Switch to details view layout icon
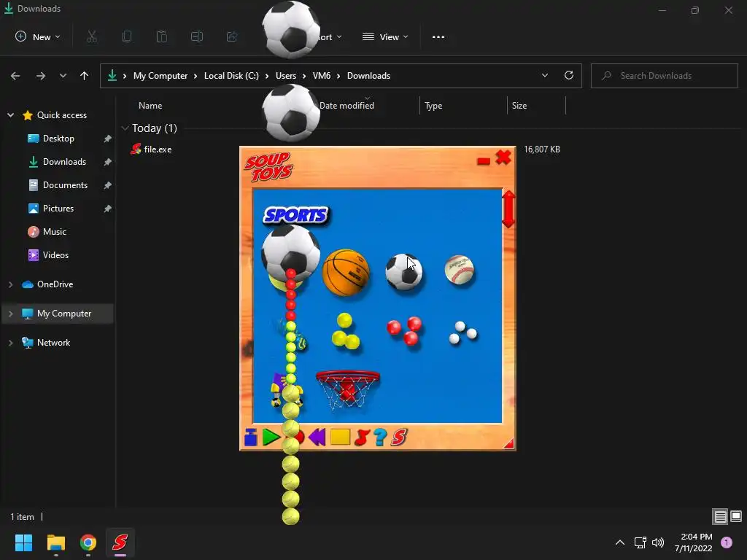Viewport: 747px width, 560px height. pyautogui.click(x=720, y=516)
